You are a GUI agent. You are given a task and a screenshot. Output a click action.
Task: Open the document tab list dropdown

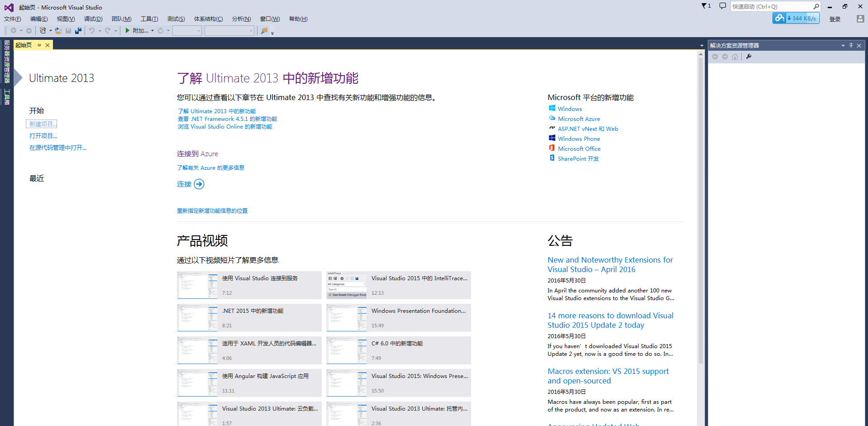pyautogui.click(x=702, y=46)
